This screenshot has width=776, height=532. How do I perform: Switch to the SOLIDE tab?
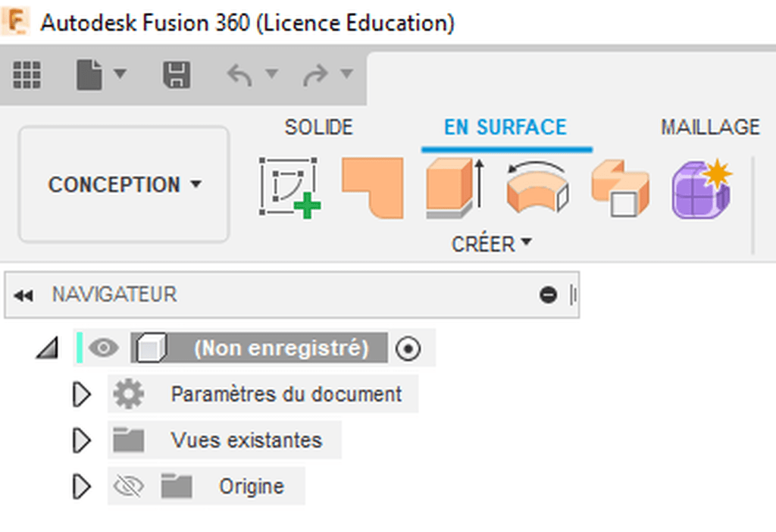coord(319,127)
